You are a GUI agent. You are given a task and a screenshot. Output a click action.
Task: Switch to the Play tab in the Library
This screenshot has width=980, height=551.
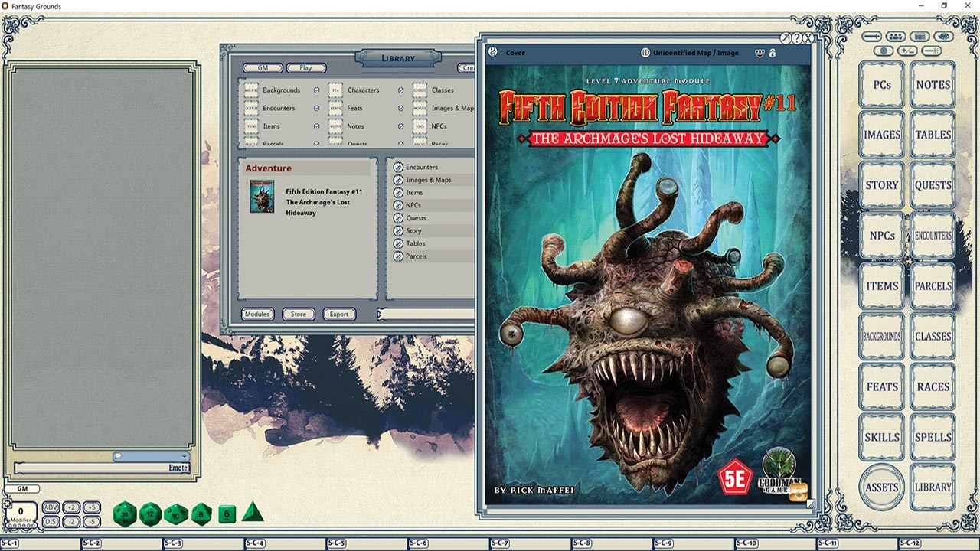coord(306,67)
